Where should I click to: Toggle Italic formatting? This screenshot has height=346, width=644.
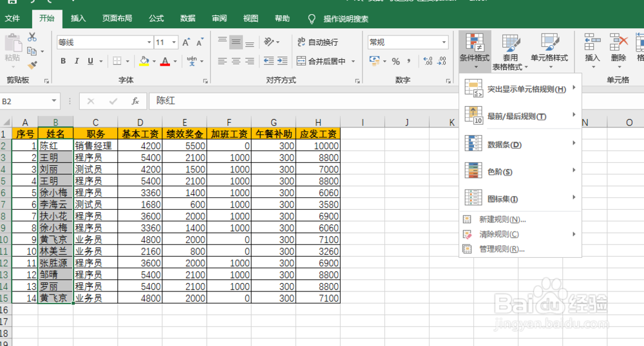point(77,61)
